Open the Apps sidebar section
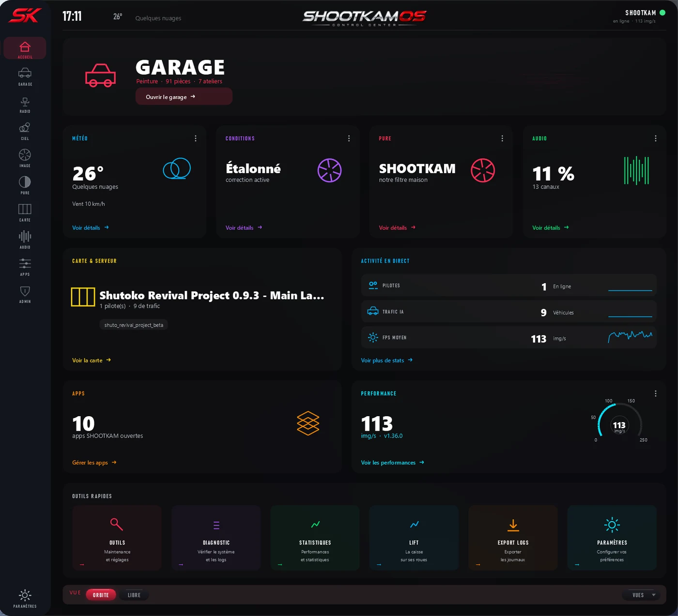The image size is (678, 616). pyautogui.click(x=25, y=267)
